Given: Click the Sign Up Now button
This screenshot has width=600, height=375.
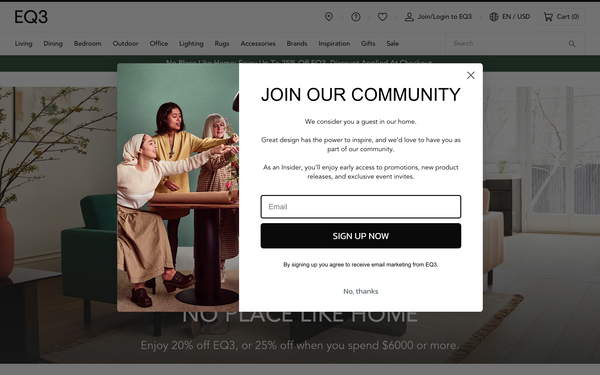Looking at the screenshot, I should tap(361, 236).
